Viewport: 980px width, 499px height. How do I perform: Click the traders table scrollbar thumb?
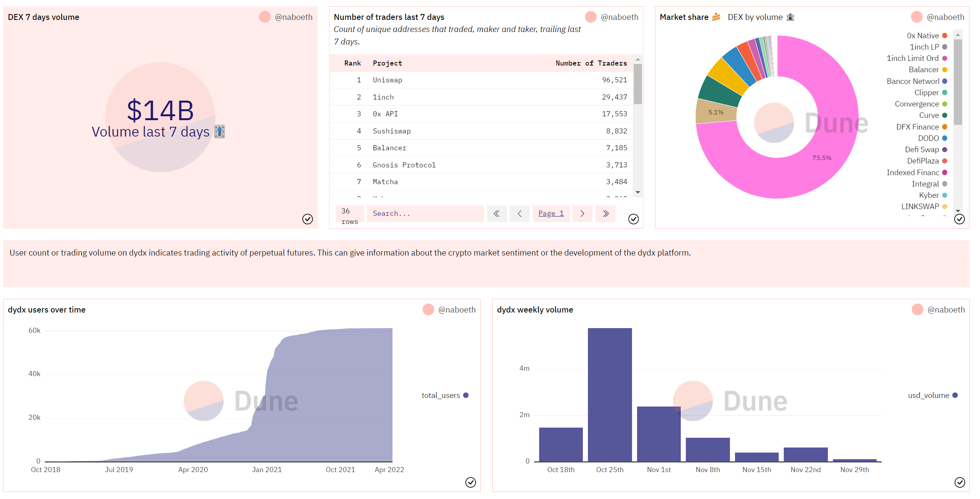pyautogui.click(x=637, y=84)
